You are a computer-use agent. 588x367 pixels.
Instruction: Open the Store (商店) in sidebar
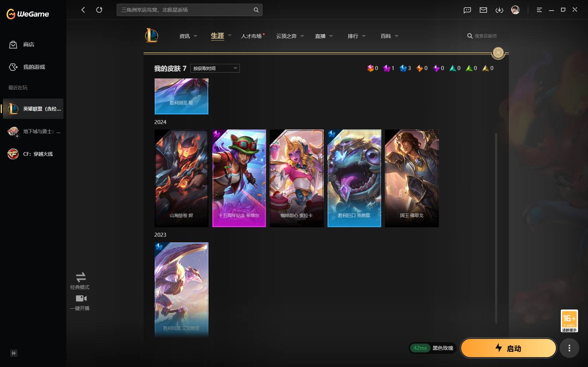point(22,45)
